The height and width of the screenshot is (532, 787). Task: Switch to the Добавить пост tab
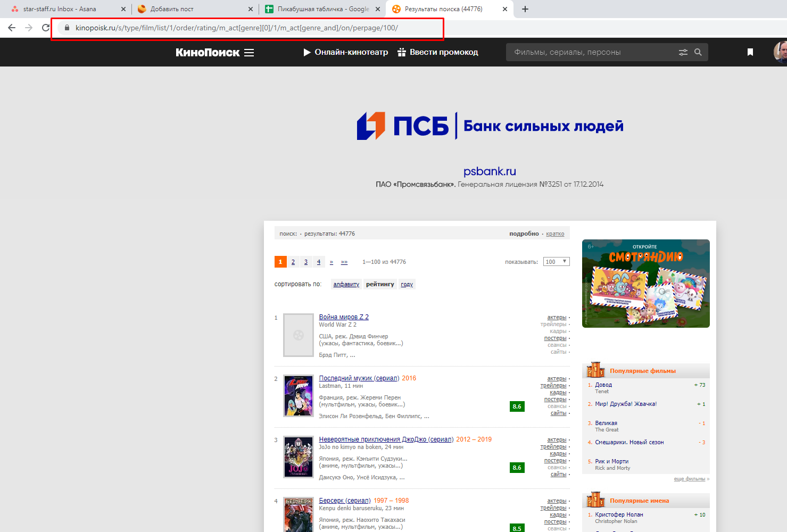coord(172,9)
